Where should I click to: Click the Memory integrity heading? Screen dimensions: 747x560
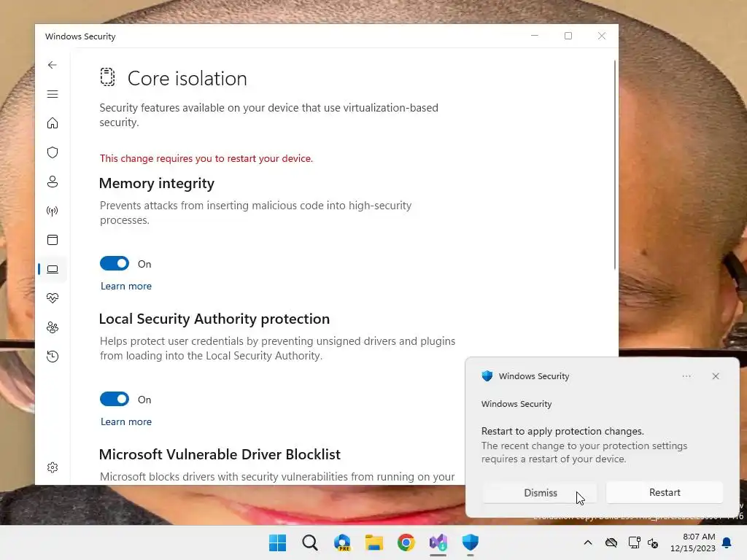[157, 183]
